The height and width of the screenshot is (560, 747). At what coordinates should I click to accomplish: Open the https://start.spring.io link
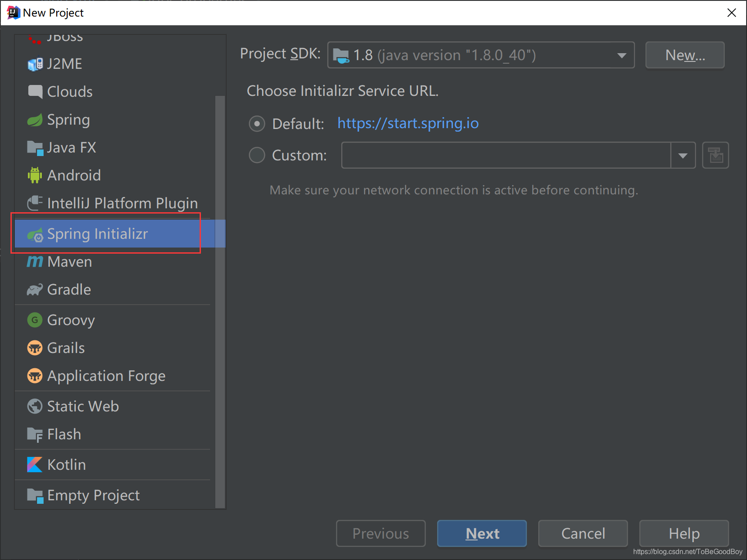point(408,123)
